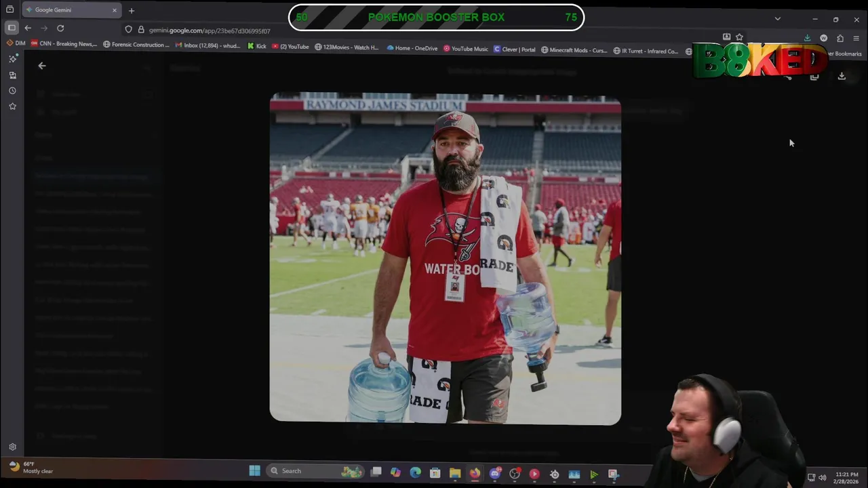Open Clever Portal bookmark
The height and width of the screenshot is (488, 868).
515,49
